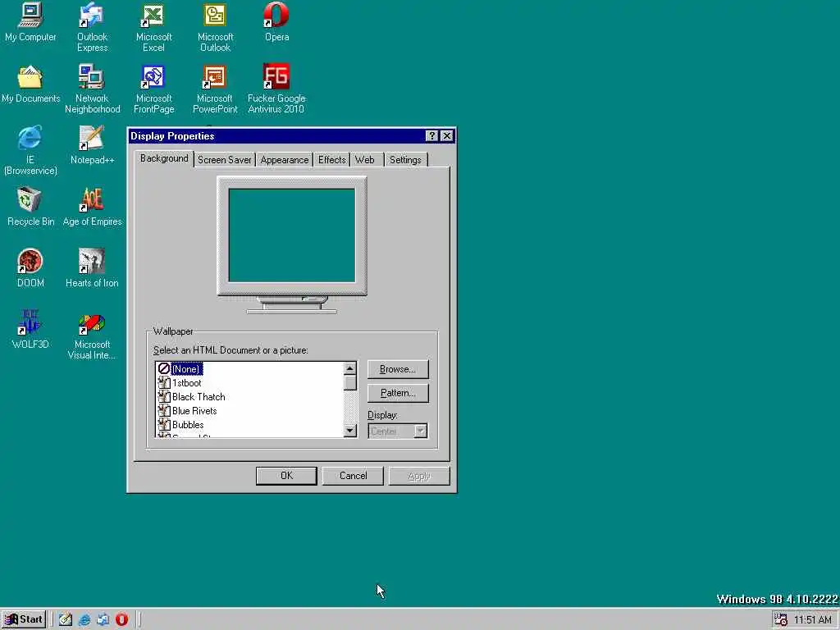Click the help question mark button
This screenshot has width=840, height=630.
(x=431, y=136)
